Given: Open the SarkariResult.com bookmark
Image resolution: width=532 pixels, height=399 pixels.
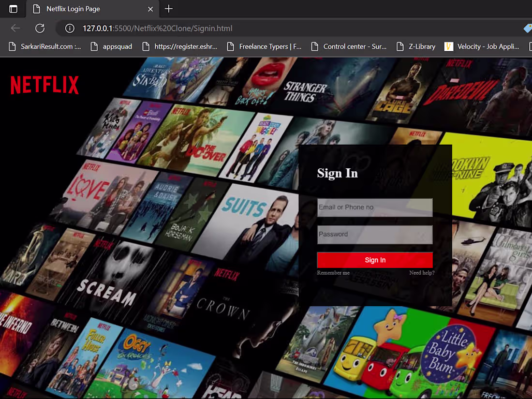Looking at the screenshot, I should pyautogui.click(x=45, y=46).
